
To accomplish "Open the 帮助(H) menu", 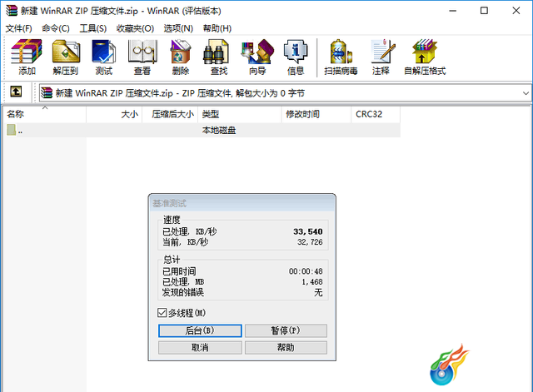I will coord(217,28).
